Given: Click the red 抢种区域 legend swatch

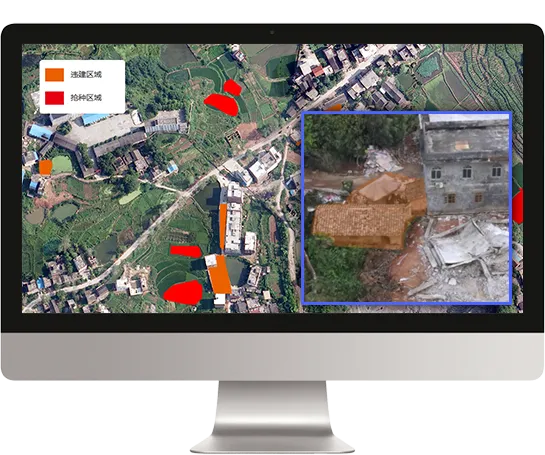Looking at the screenshot, I should click(x=55, y=98).
